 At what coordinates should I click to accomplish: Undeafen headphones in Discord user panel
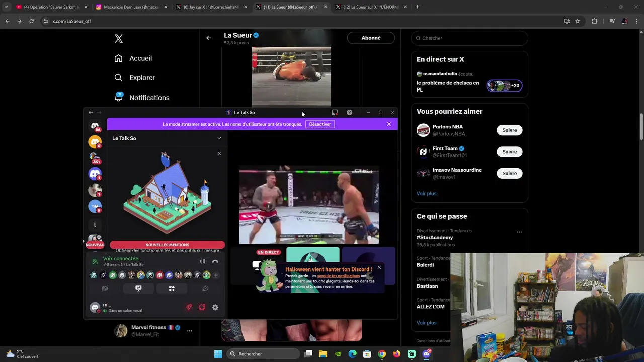click(202, 307)
